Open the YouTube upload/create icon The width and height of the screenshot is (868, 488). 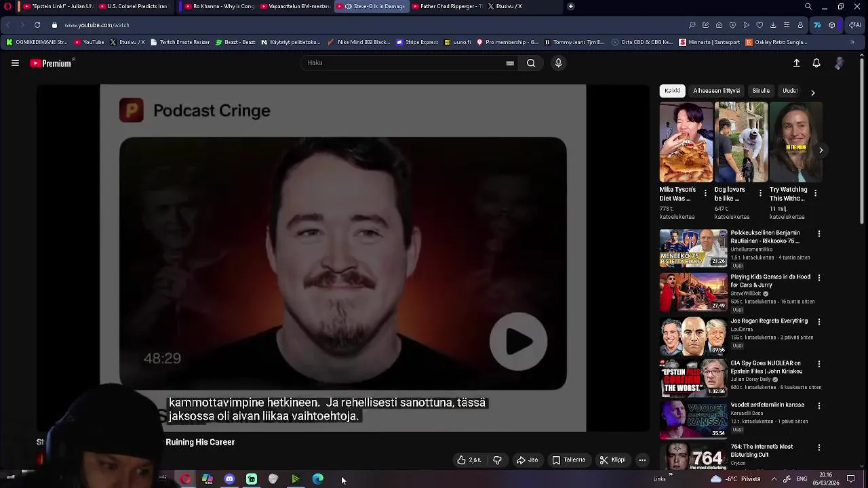pos(797,63)
